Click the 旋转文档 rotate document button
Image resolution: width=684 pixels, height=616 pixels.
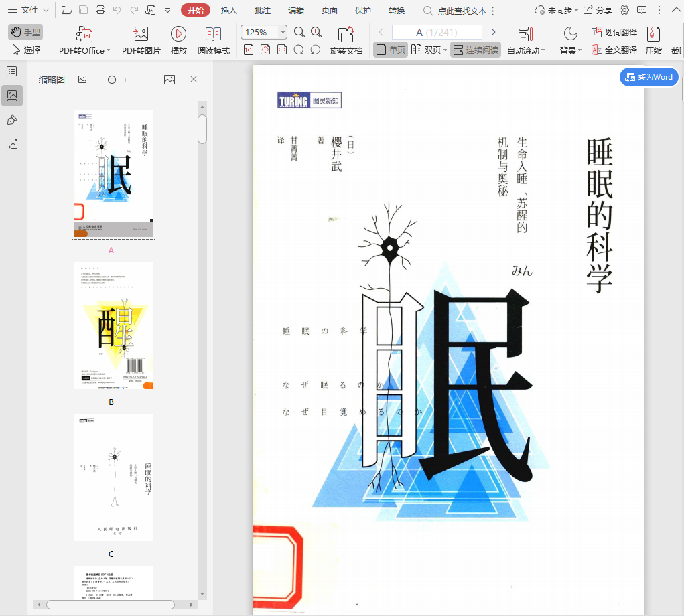(346, 40)
